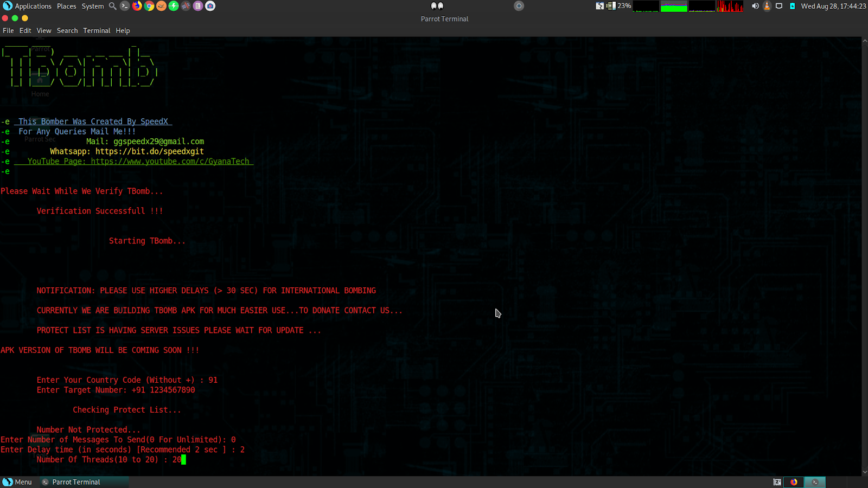
Task: Click the red spiky load graph
Action: pyautogui.click(x=730, y=6)
